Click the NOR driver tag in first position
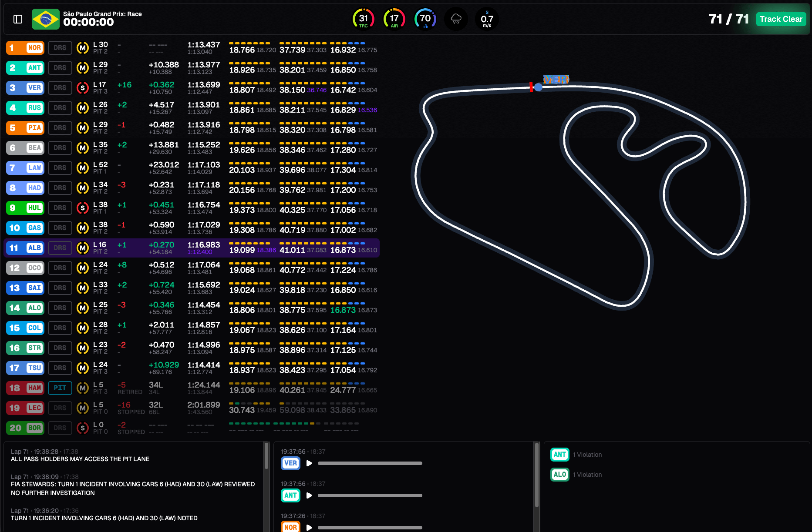The image size is (812, 532). [x=34, y=48]
